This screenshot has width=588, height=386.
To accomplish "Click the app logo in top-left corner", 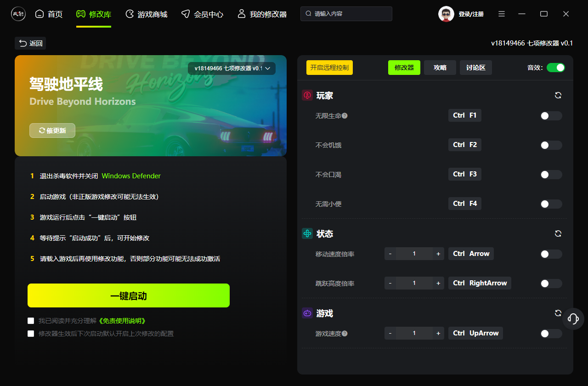I will point(18,14).
